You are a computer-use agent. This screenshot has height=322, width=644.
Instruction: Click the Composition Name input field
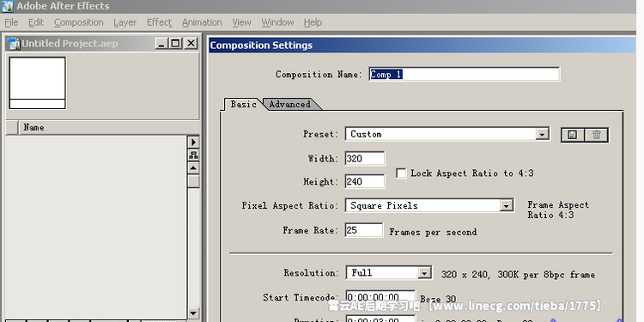tap(464, 75)
